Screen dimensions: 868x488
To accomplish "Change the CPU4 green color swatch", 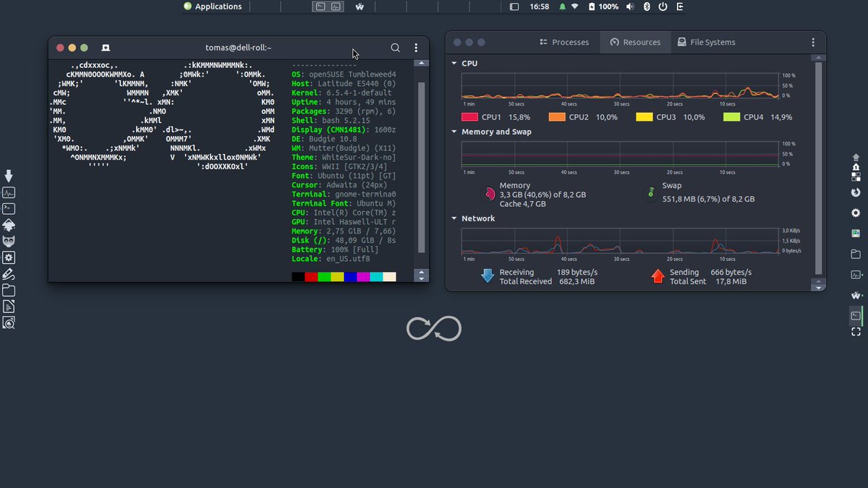I will point(731,117).
